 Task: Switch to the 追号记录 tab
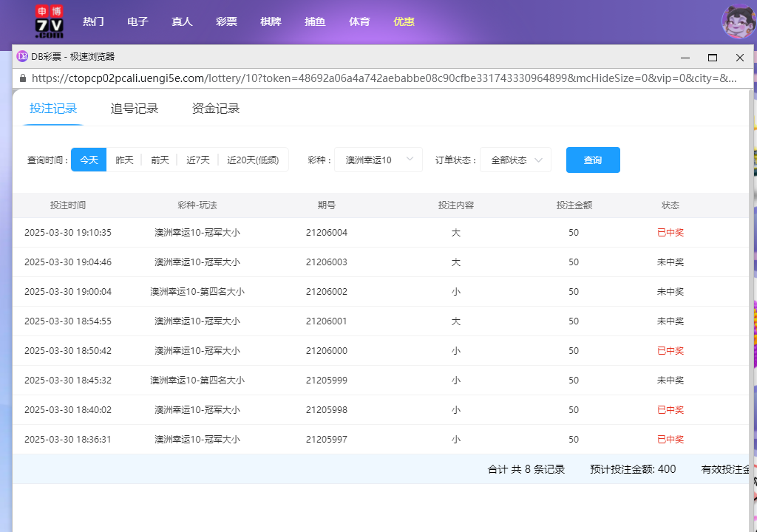tap(135, 107)
